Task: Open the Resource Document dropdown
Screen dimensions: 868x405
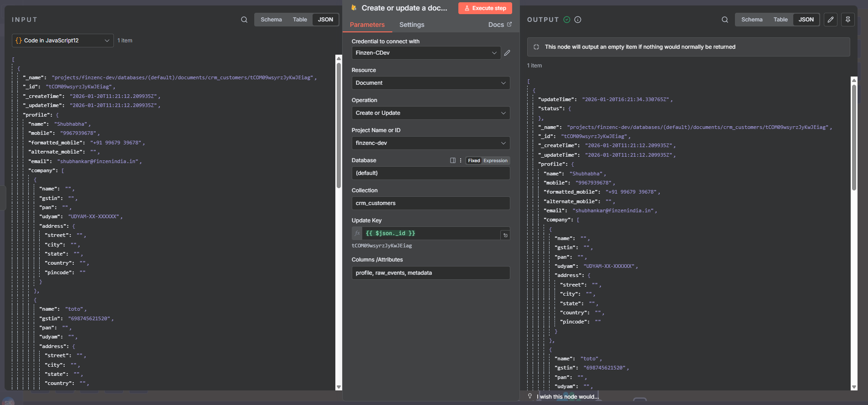Action: tap(430, 83)
